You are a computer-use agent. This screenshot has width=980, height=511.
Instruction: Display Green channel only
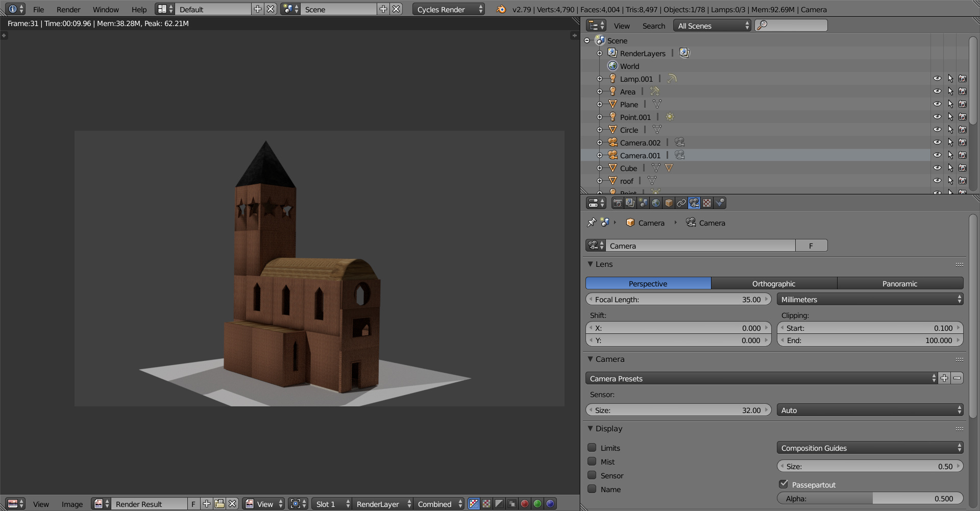click(537, 504)
